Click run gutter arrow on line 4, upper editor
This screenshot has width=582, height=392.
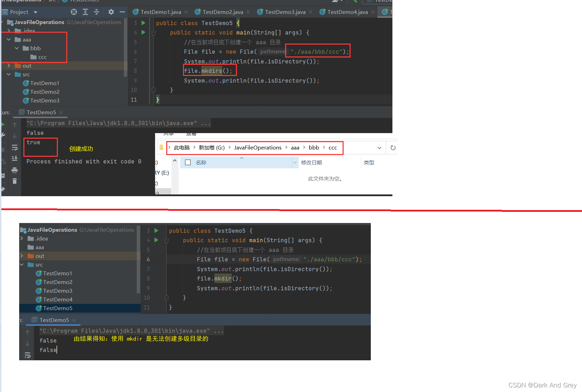point(143,32)
